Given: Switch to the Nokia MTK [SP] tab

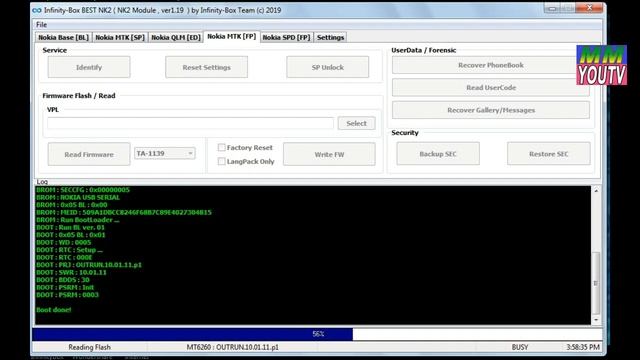Looking at the screenshot, I should tap(120, 37).
